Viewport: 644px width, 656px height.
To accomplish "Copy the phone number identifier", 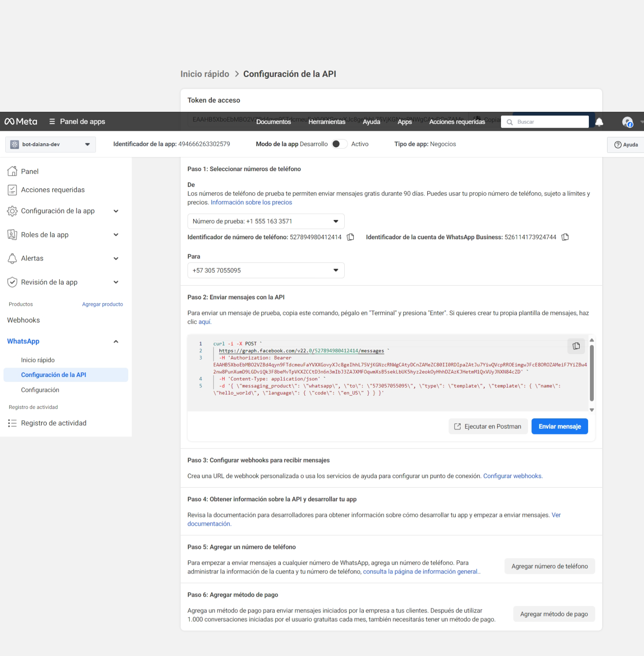I will pos(350,237).
